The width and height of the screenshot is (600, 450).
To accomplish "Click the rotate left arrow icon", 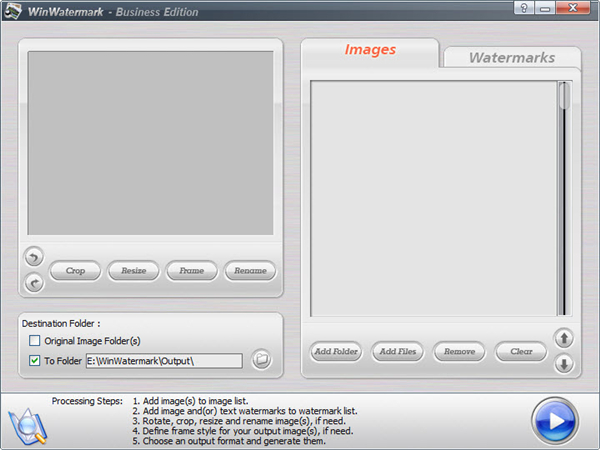I will pos(33,257).
